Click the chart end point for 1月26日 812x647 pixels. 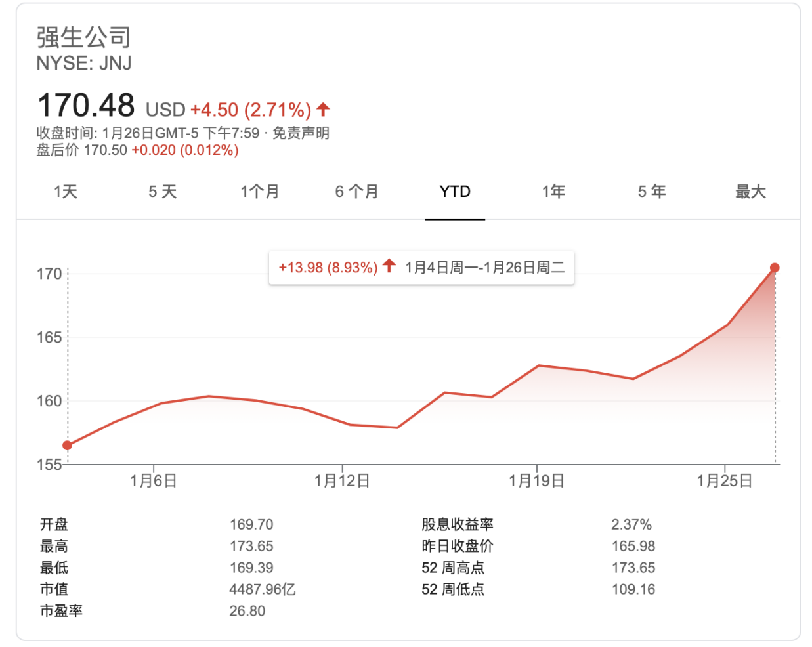(x=775, y=268)
